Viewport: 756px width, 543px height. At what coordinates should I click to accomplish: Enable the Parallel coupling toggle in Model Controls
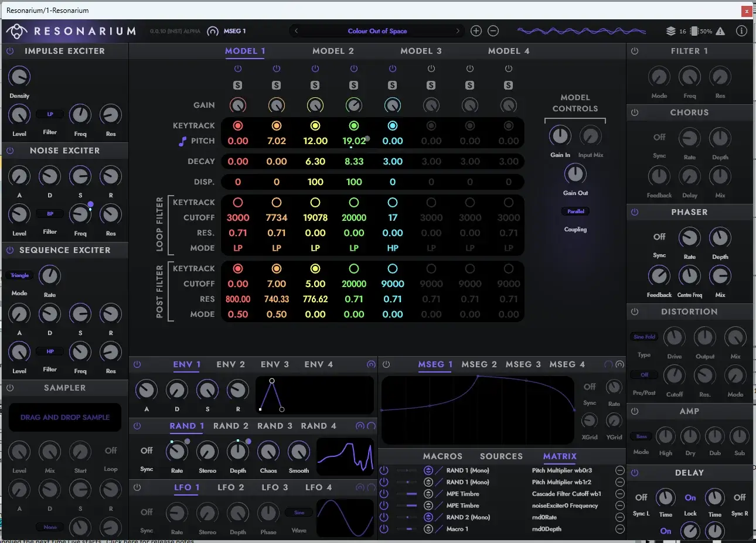(575, 211)
